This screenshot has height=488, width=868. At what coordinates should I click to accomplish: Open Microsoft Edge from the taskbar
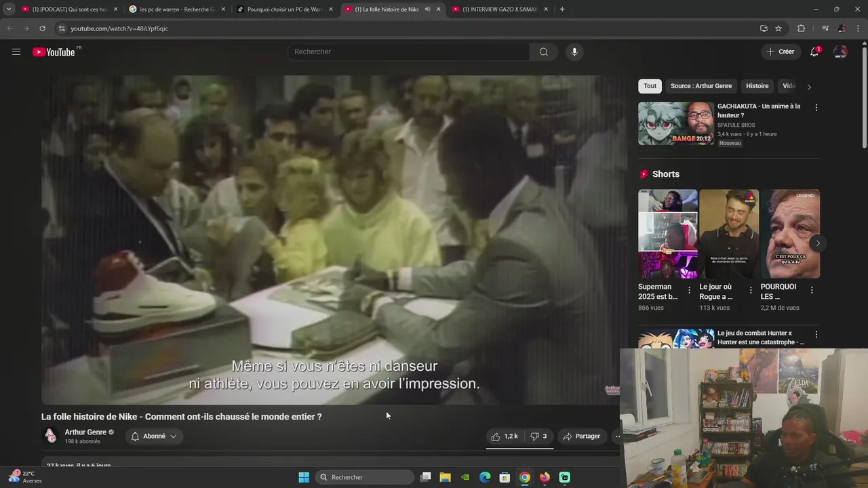coord(485,477)
